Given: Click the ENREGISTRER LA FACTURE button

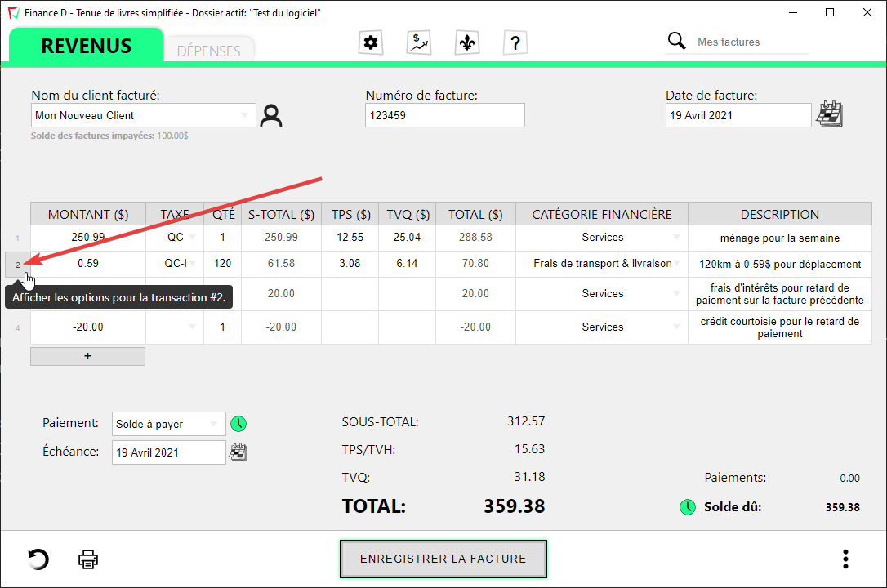Looking at the screenshot, I should point(443,559).
